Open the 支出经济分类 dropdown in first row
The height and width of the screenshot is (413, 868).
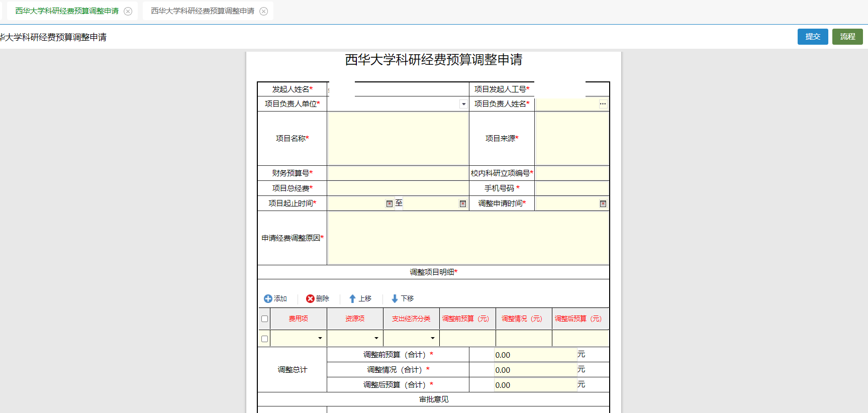click(433, 338)
